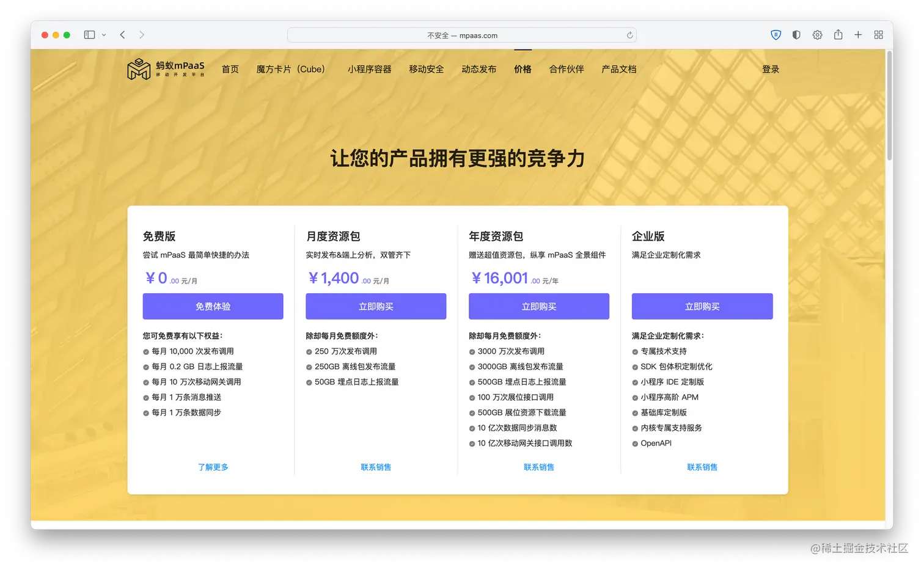This screenshot has width=924, height=570.
Task: Click the 免费版 plan title
Action: coord(159,236)
